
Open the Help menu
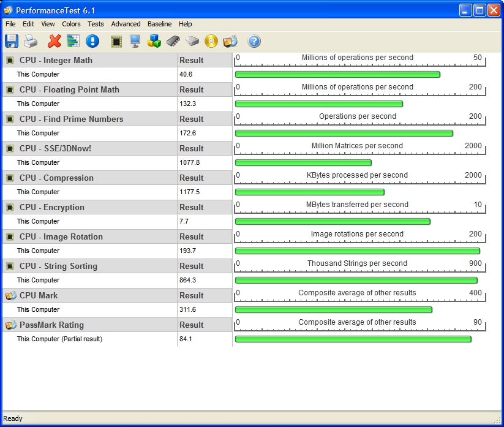(185, 24)
